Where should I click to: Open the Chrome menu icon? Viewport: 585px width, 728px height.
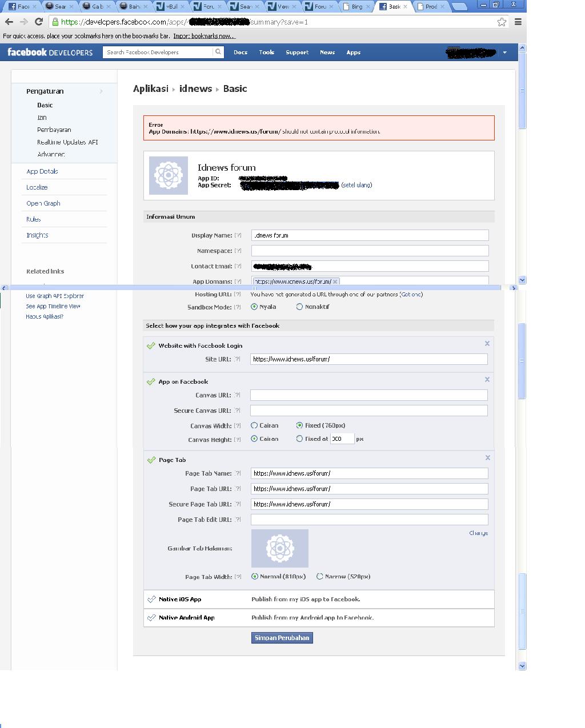(x=518, y=22)
